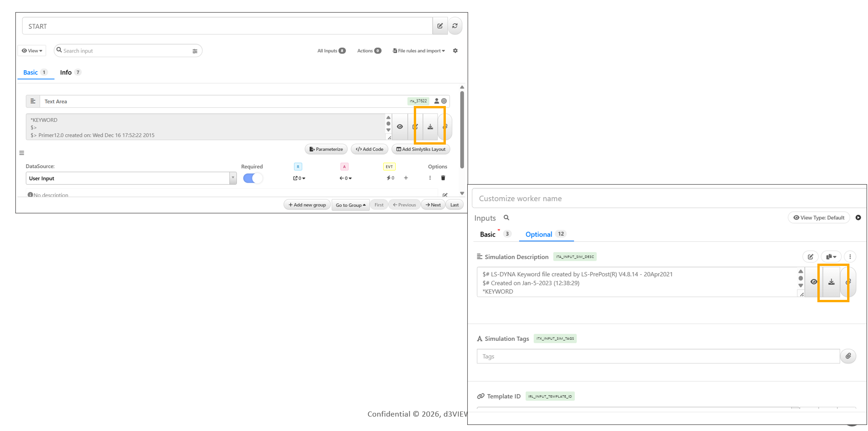Image resolution: width=868 pixels, height=431 pixels.
Task: Download the Simulation Description text
Action: click(831, 282)
